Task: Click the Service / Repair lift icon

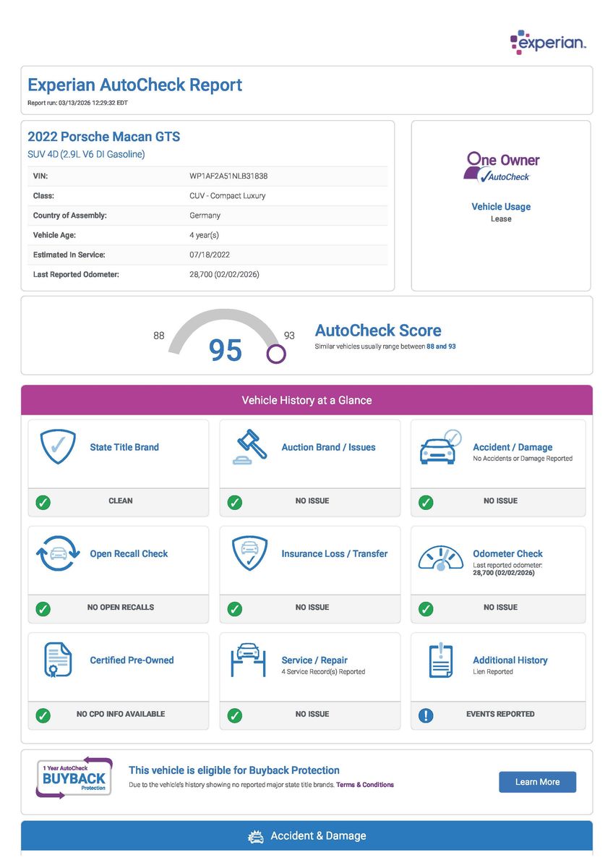Action: [249, 660]
